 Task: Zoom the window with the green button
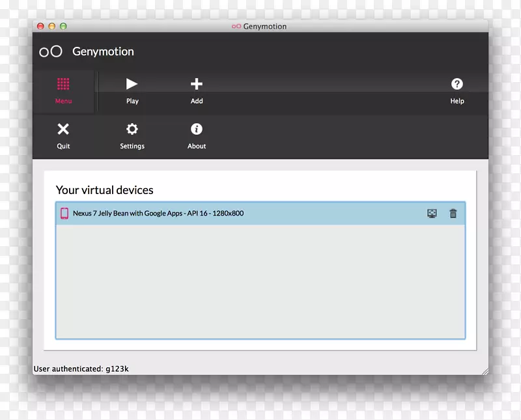pyautogui.click(x=63, y=26)
